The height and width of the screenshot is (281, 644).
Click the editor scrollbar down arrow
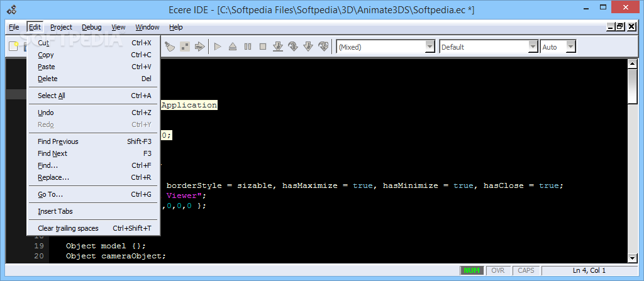tap(632, 258)
